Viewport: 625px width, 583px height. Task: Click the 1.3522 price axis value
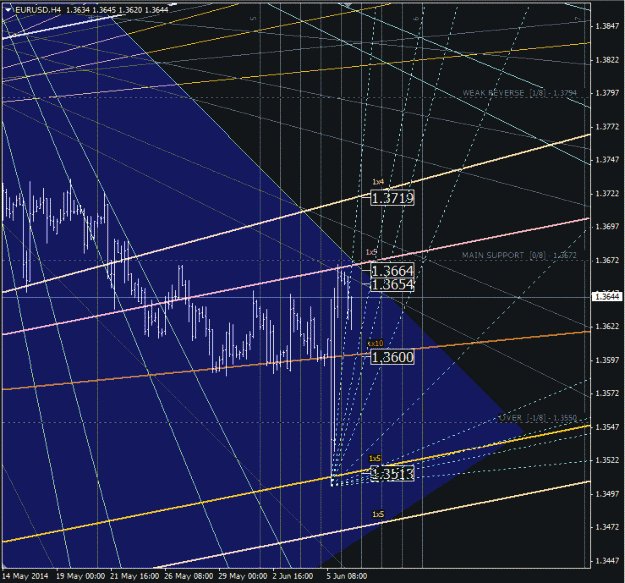tap(607, 460)
